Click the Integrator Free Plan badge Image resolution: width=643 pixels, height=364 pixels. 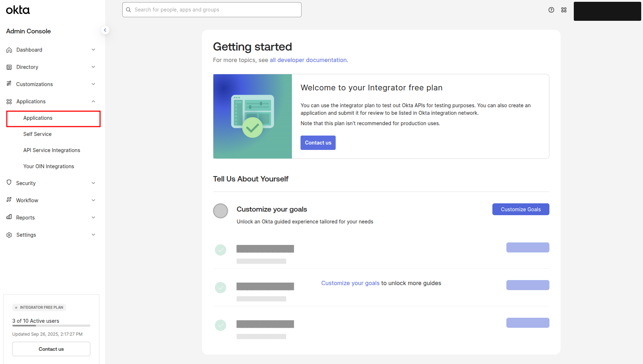coord(39,307)
